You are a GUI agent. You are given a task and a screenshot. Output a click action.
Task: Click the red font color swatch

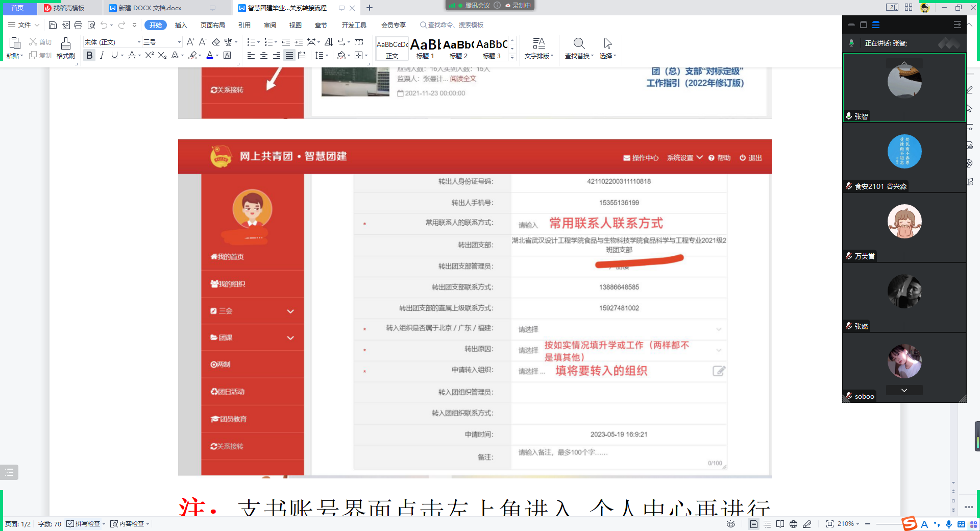coord(209,55)
